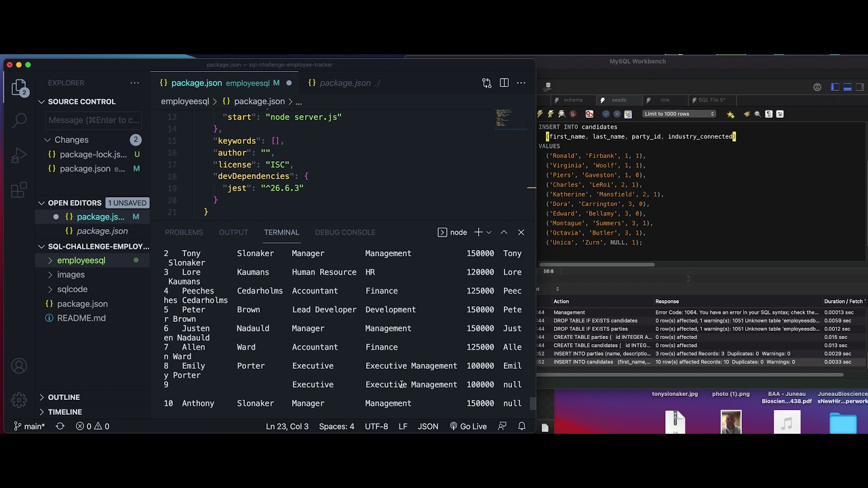Screen dimensions: 868x488
Task: Open Explorer views and more actions menu
Action: pos(135,83)
